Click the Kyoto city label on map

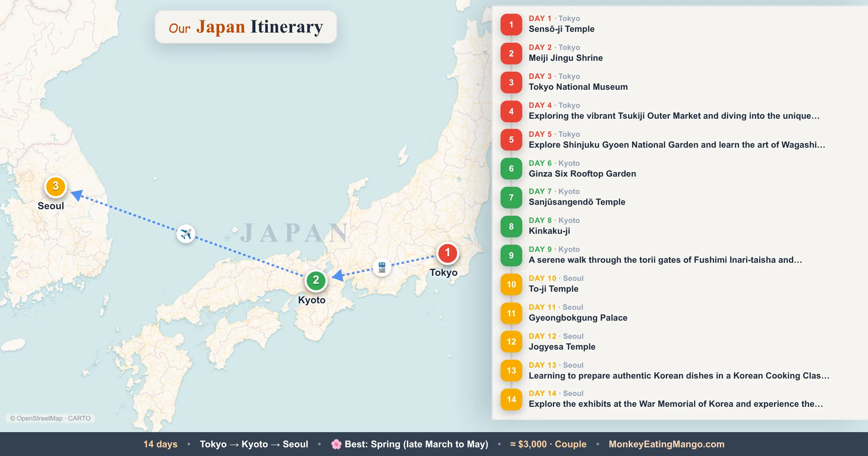tap(312, 300)
